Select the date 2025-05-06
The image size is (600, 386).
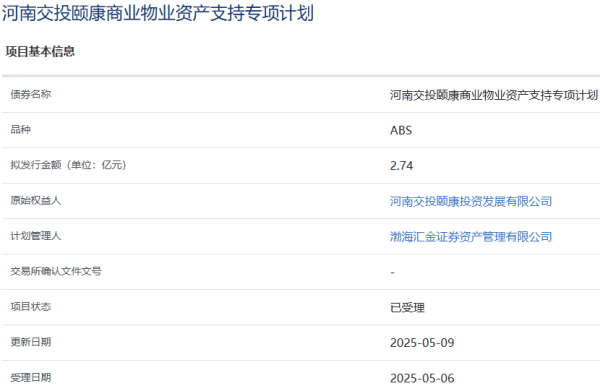click(422, 378)
